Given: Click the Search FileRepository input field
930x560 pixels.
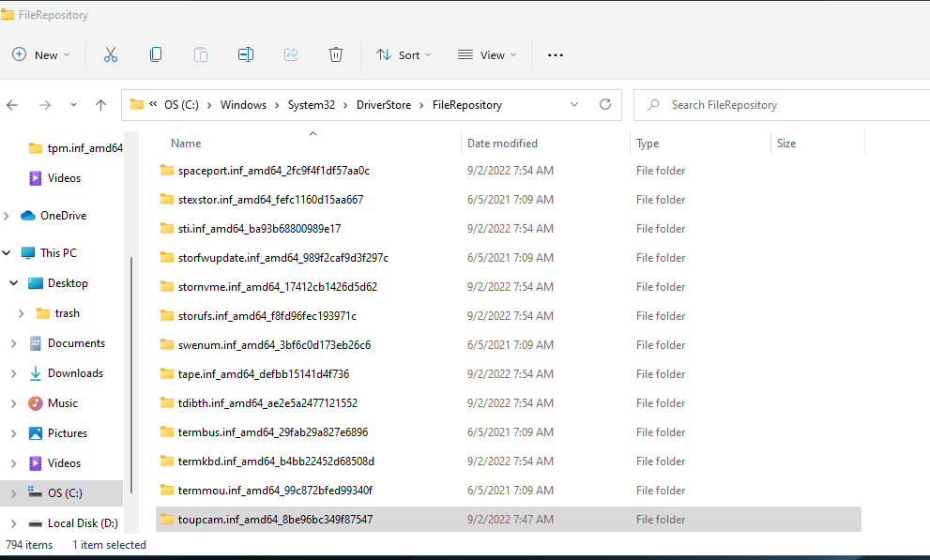Looking at the screenshot, I should coord(782,105).
